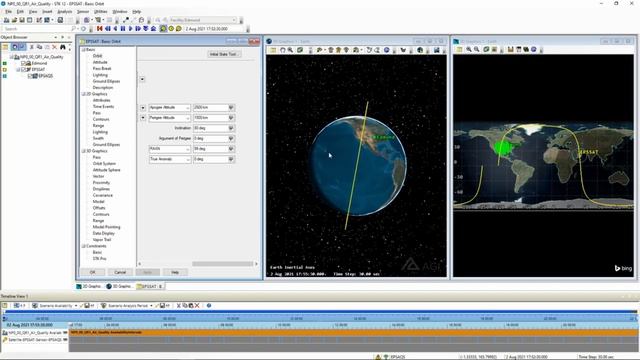Click the open scenario folder icon
The width and height of the screenshot is (640, 360).
pyautogui.click(x=14, y=20)
